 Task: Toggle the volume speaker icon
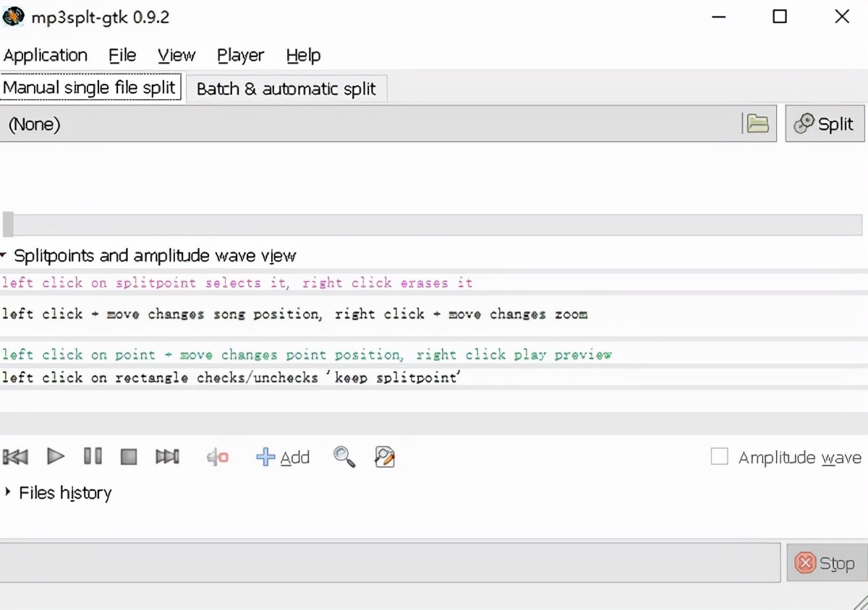pos(218,457)
